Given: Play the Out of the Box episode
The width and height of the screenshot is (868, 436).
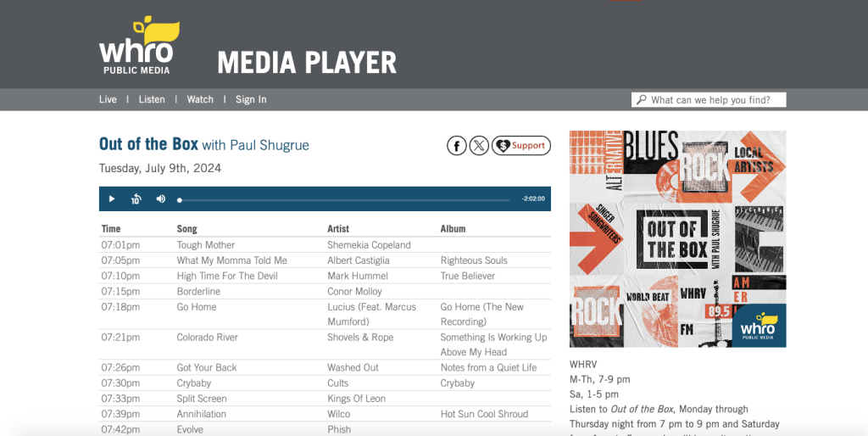Looking at the screenshot, I should pos(112,198).
